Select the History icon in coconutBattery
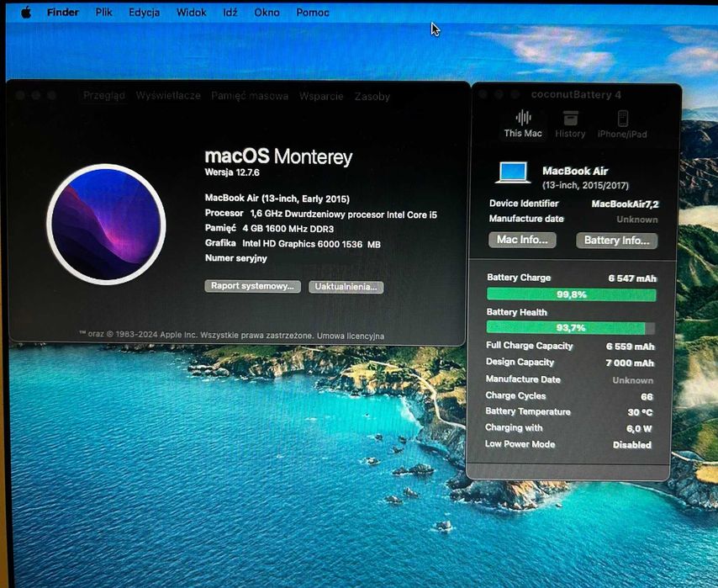This screenshot has height=588, width=718. [570, 124]
